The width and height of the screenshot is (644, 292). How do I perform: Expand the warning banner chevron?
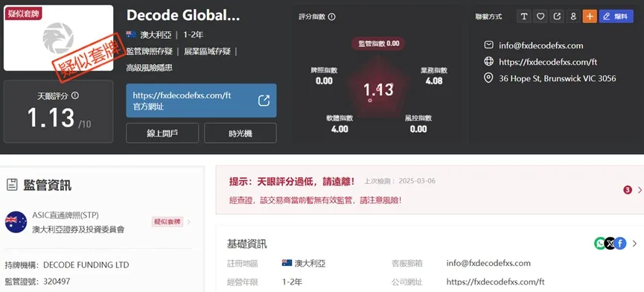[x=640, y=190]
